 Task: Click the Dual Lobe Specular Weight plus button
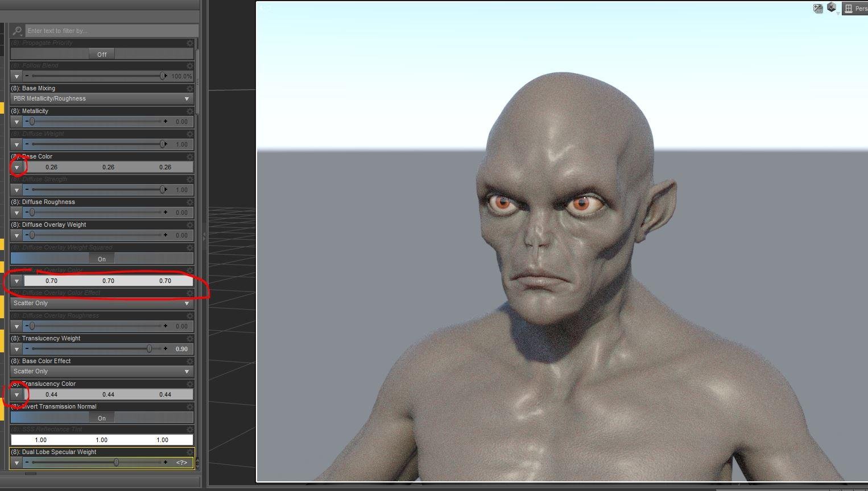click(x=166, y=462)
